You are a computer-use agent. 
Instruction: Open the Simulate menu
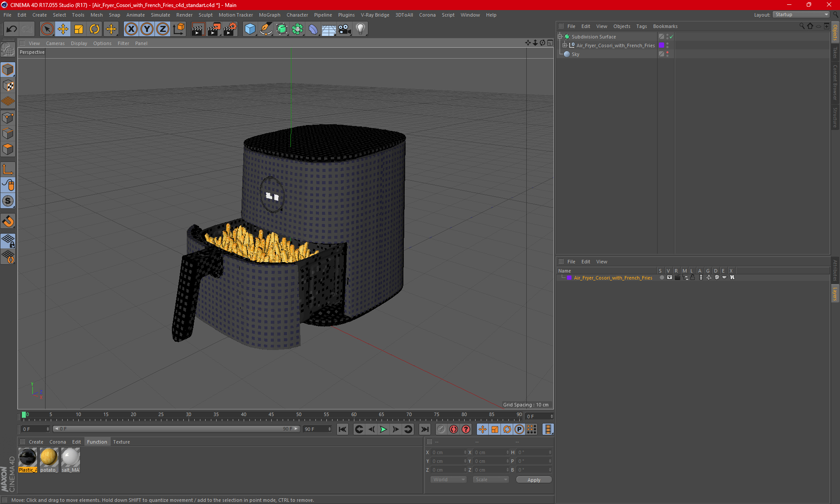(x=160, y=15)
